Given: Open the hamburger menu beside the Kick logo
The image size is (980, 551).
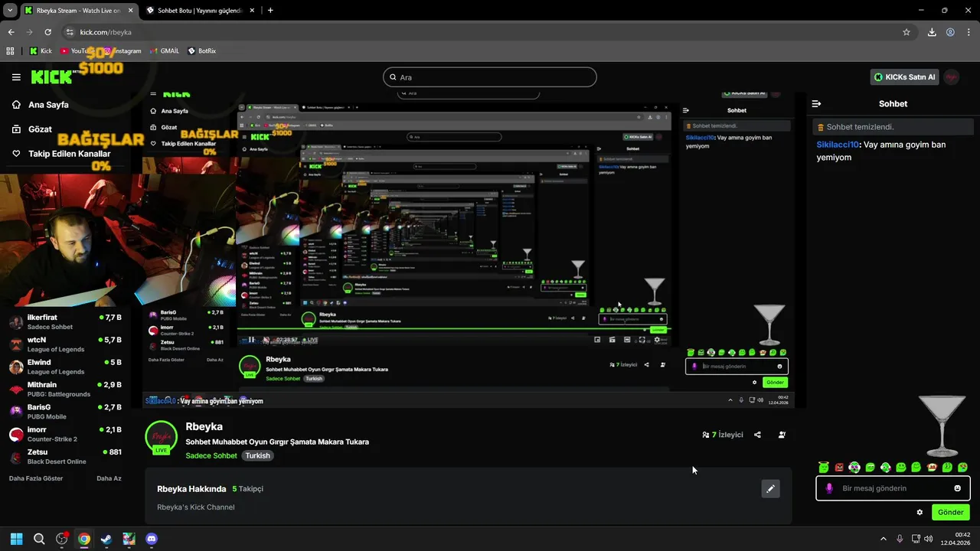Looking at the screenshot, I should (x=16, y=77).
